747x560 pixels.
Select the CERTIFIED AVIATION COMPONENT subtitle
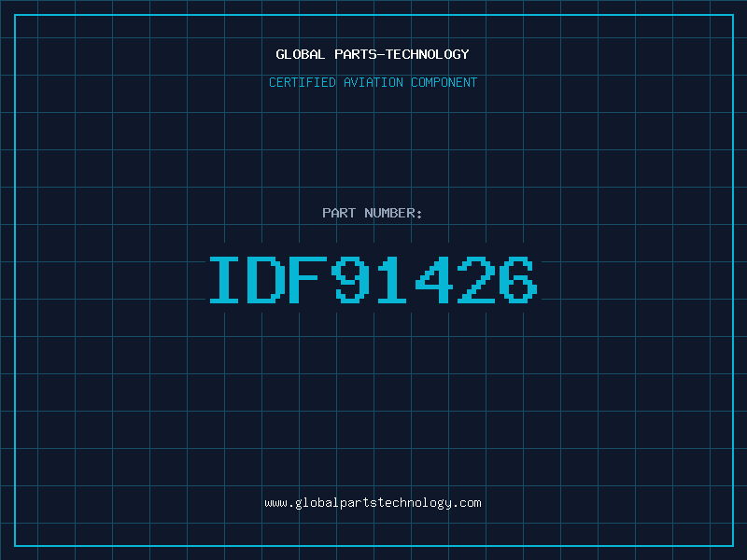(x=373, y=82)
